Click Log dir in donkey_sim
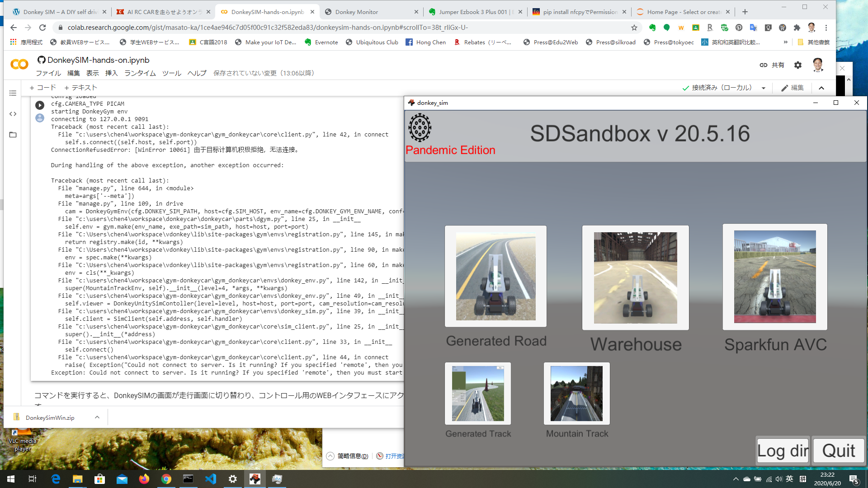Viewport: 868px width, 488px height. pyautogui.click(x=783, y=450)
